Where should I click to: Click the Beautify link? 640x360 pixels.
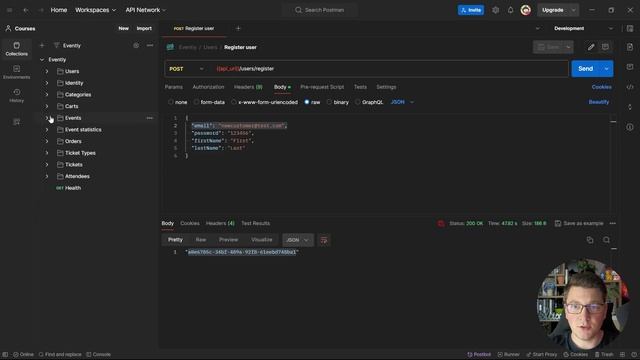click(598, 102)
